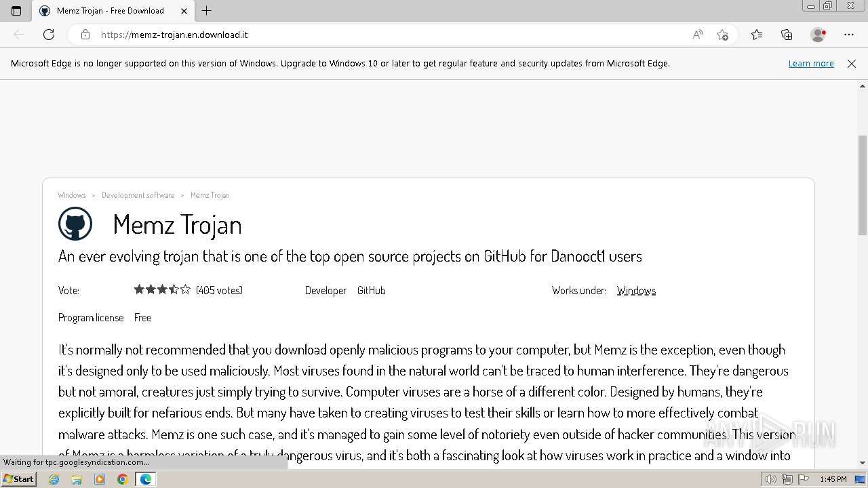Launch Google Chrome from taskbar

tap(123, 479)
